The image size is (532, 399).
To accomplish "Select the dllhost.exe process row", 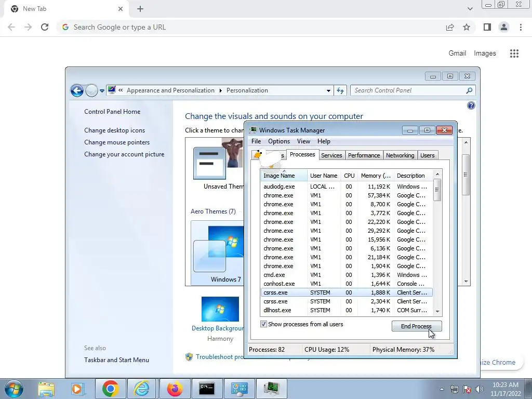I will (347, 310).
